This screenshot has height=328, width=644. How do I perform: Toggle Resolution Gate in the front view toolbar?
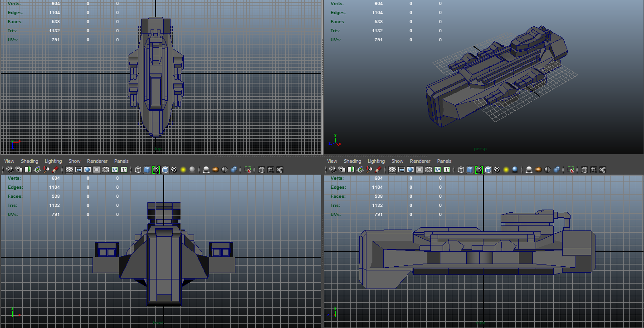pos(88,170)
